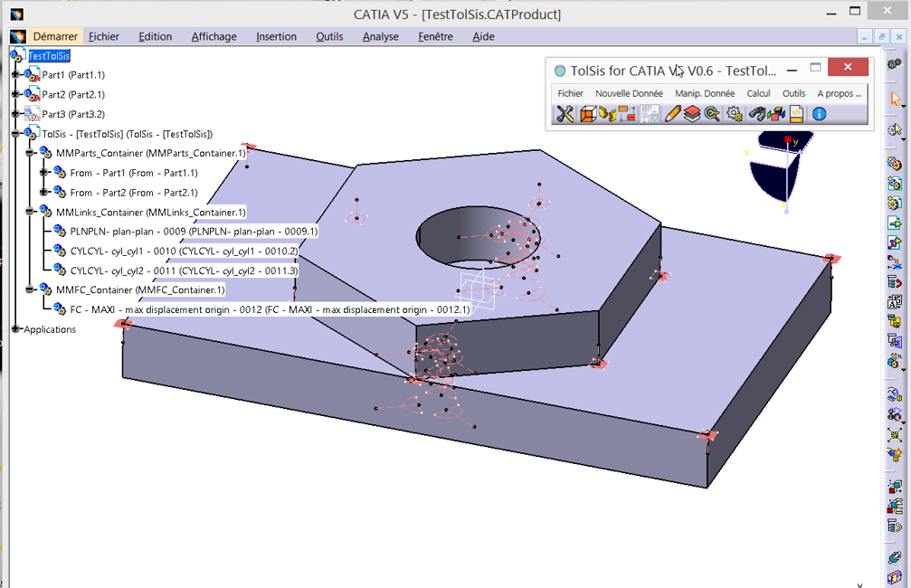Select the CYLCYL- cyl_cyl1 - 0010 tree item

tap(184, 251)
